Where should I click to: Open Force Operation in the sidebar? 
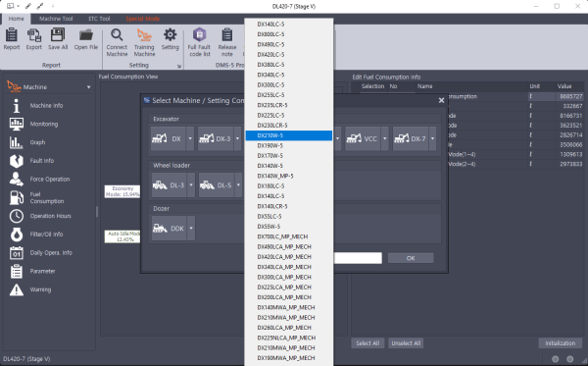click(50, 180)
